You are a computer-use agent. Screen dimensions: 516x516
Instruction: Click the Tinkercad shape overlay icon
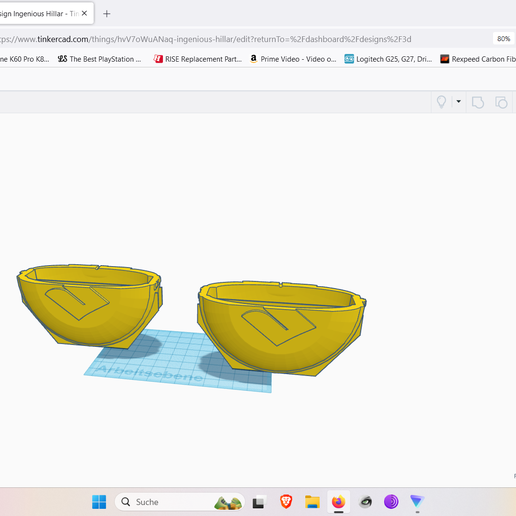pos(501,102)
